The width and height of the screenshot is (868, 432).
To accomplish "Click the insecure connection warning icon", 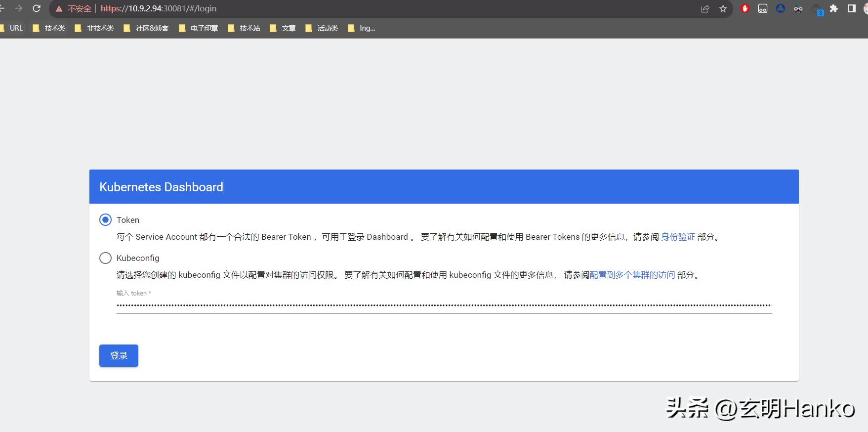I will [59, 9].
